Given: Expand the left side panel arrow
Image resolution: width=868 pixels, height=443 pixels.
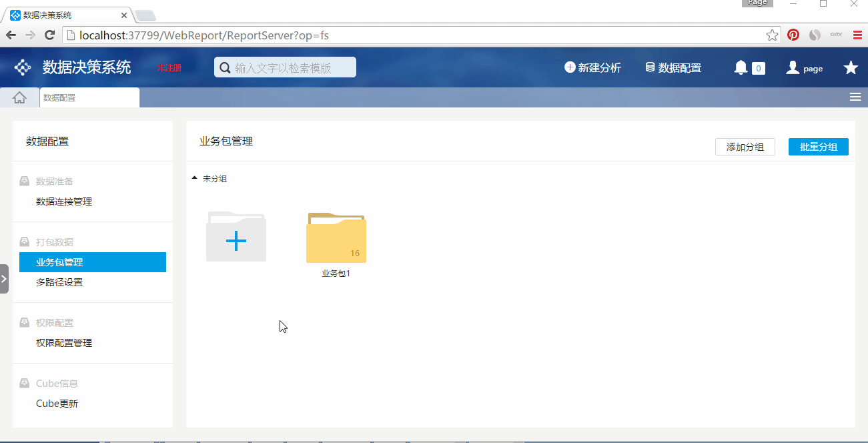Looking at the screenshot, I should pyautogui.click(x=4, y=278).
